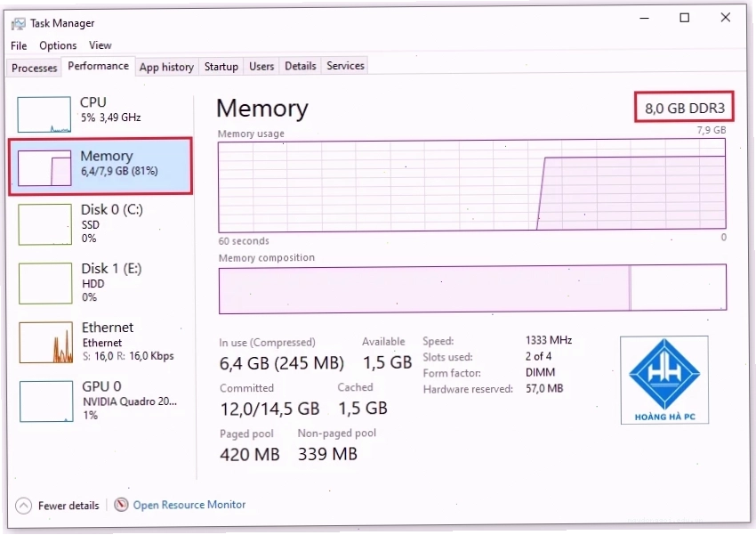756x535 pixels.
Task: Click the Resource Monitor icon
Action: [x=121, y=505]
